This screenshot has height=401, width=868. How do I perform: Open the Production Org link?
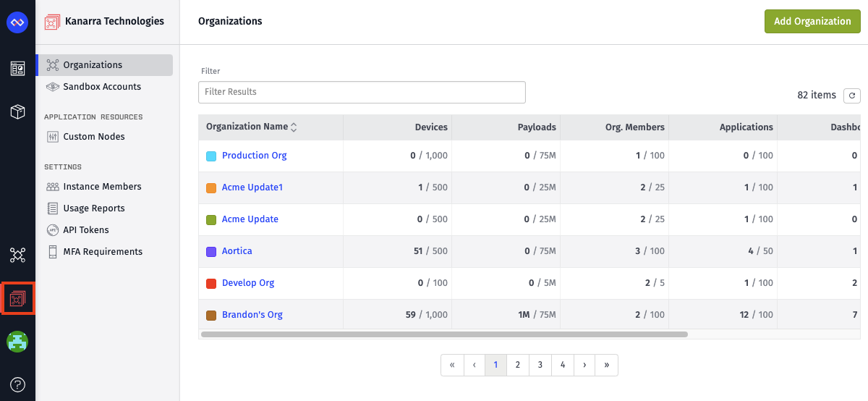(255, 156)
